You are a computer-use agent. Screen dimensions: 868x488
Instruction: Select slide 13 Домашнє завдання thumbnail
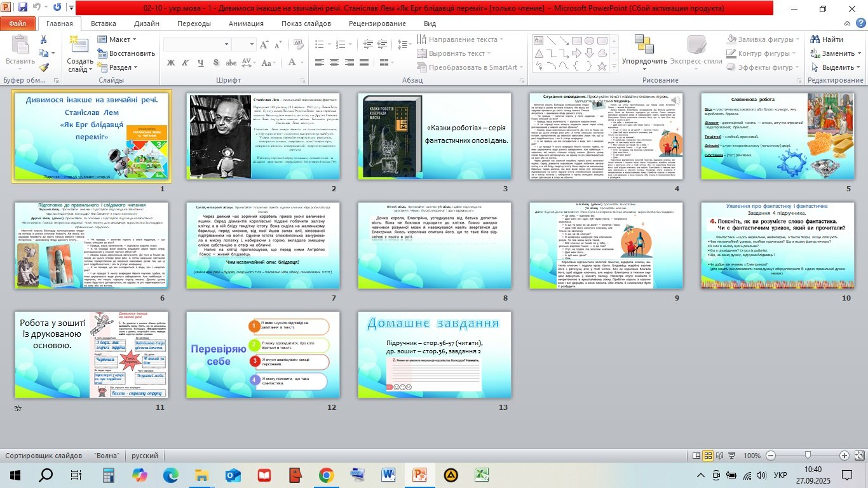[434, 355]
